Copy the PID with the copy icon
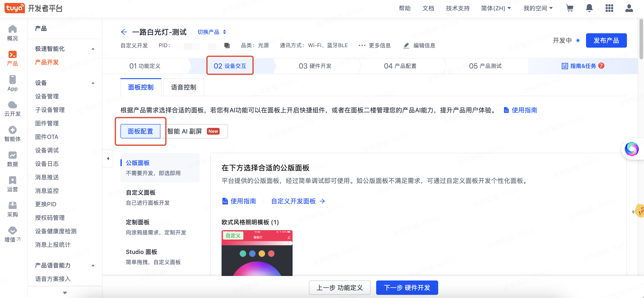This screenshot has width=644, height=298. 227,45
